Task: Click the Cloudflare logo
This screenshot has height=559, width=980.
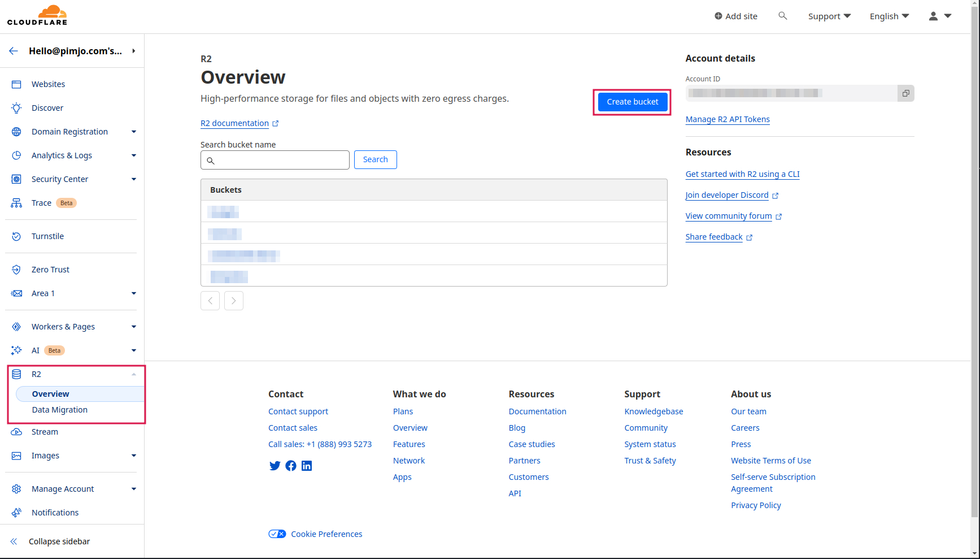Action: pyautogui.click(x=37, y=16)
